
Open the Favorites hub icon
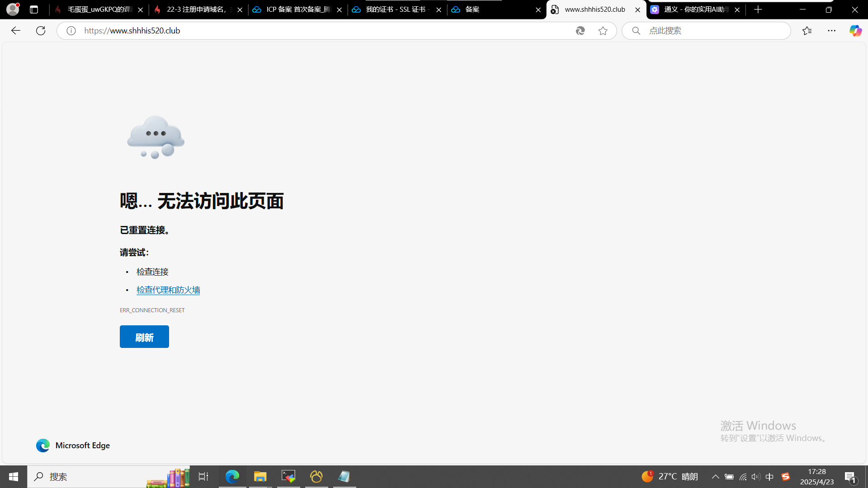click(x=807, y=30)
